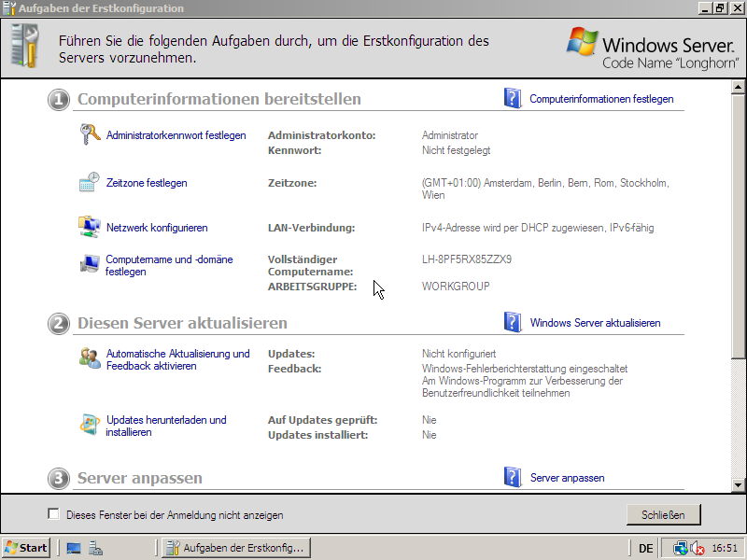Click the Schließen button
The image size is (747, 560).
[x=663, y=515]
